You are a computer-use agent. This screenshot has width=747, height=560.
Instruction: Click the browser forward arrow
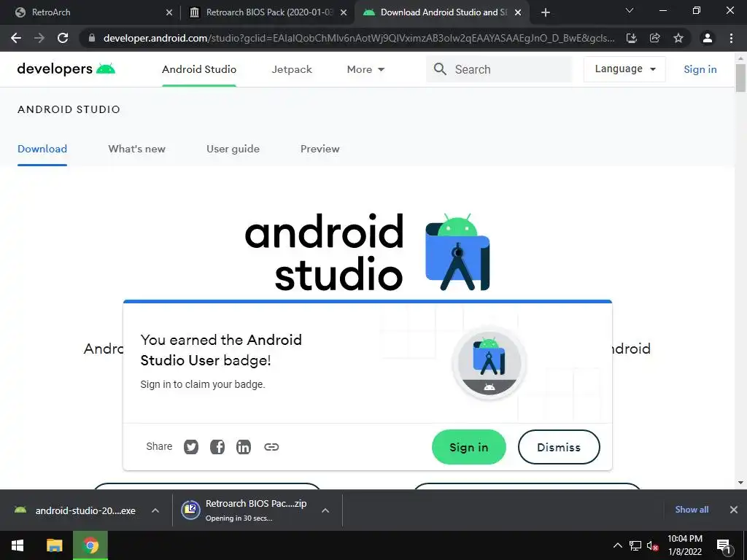point(39,38)
